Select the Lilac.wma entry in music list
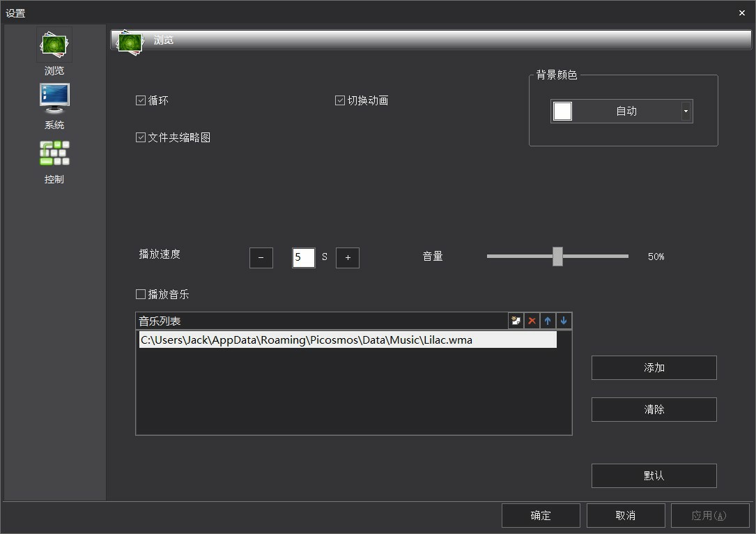756x534 pixels. (x=348, y=340)
